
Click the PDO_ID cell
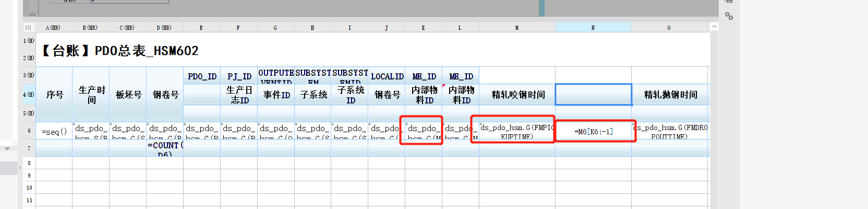point(202,76)
